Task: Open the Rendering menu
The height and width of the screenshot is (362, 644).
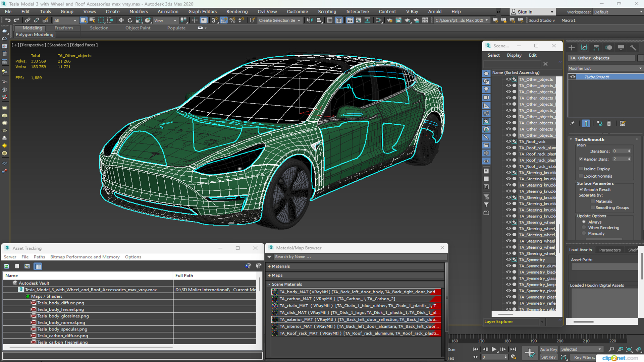Action: (x=237, y=12)
